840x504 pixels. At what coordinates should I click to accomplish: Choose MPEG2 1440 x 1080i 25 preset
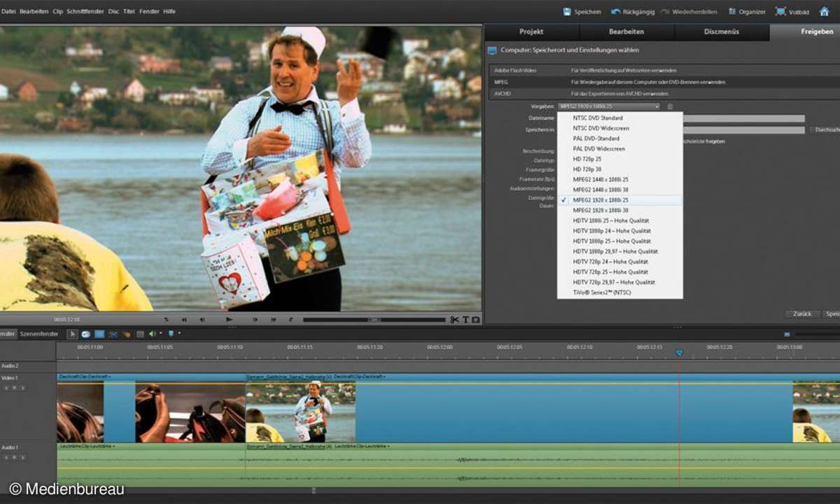pyautogui.click(x=619, y=180)
